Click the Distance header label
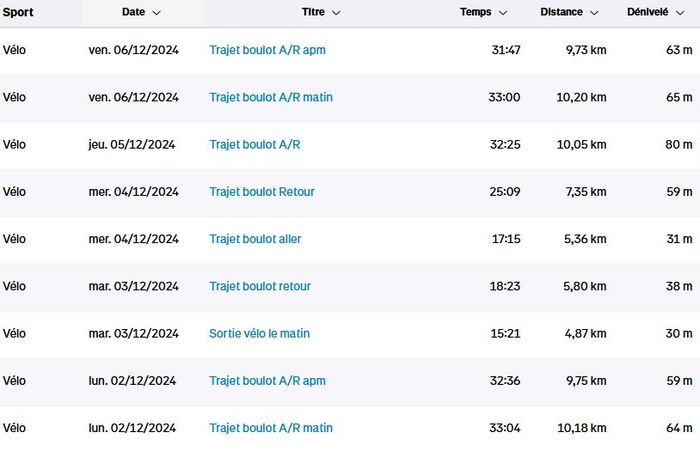Screen dimensions: 700x451 coord(561,12)
